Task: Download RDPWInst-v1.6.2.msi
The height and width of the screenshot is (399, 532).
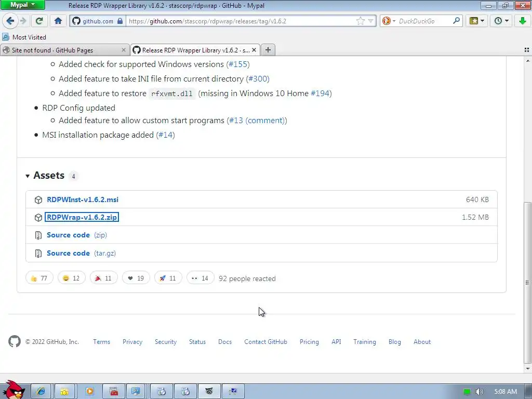Action: point(83,199)
